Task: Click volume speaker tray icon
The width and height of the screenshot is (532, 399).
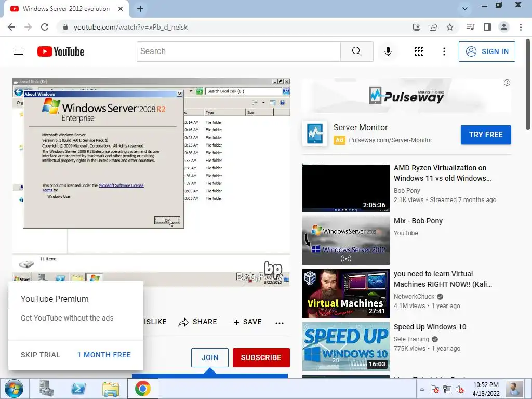Action: pos(460,389)
